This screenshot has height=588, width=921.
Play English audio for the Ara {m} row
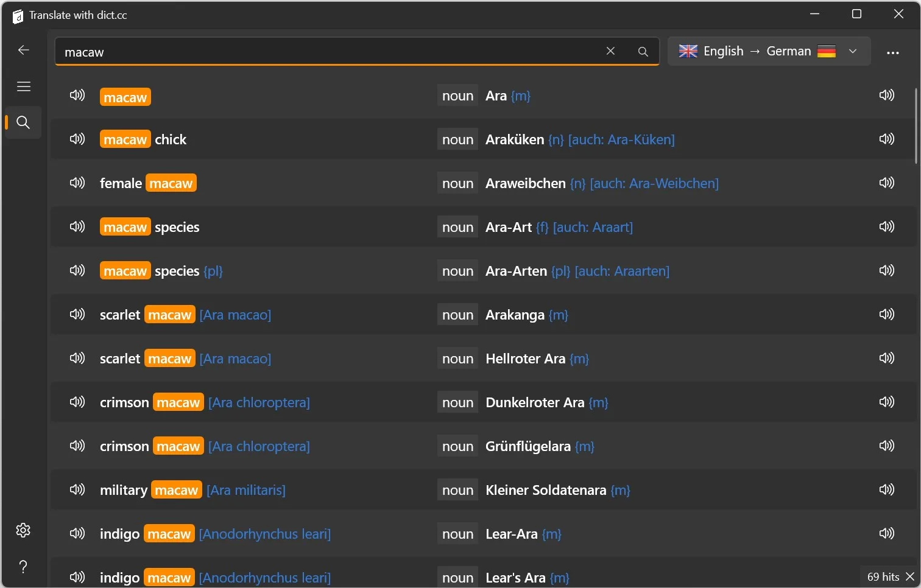77,96
